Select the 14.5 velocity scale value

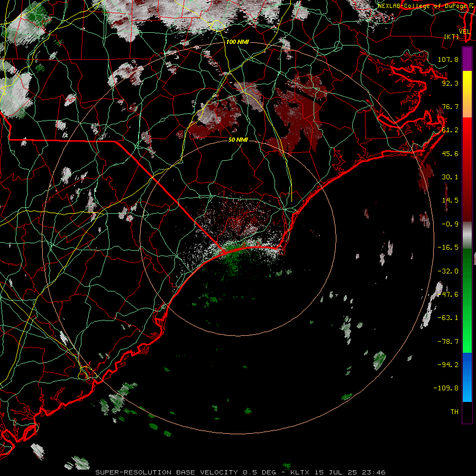click(x=450, y=200)
